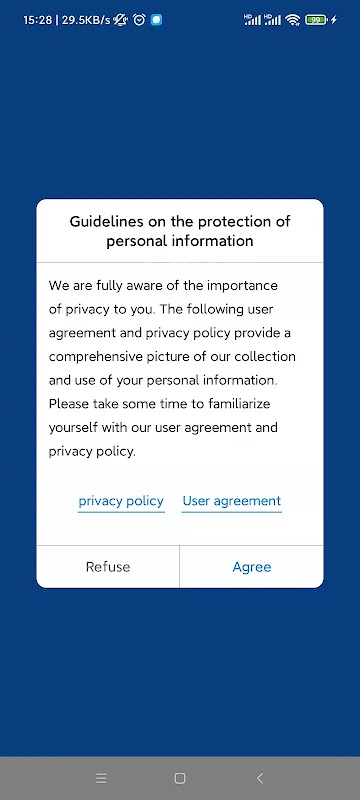Tap the battery indicator icon
Screen dimensions: 360x800
316,20
